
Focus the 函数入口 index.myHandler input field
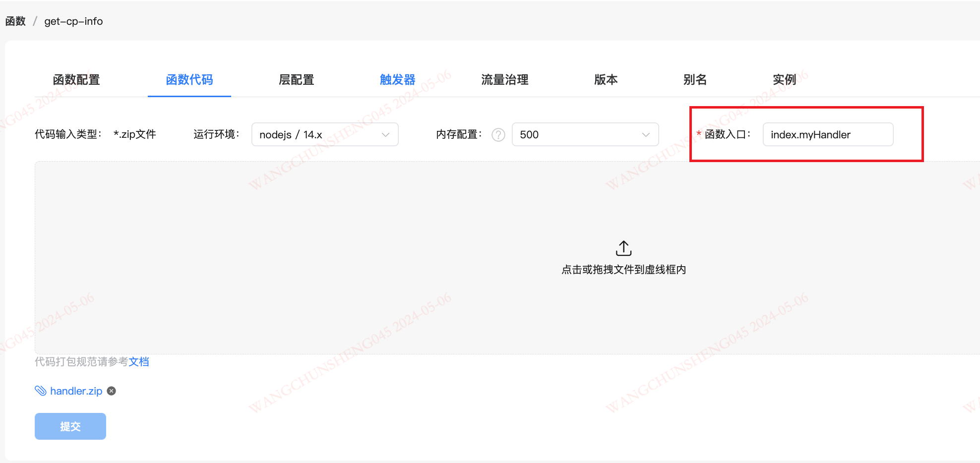pyautogui.click(x=828, y=134)
